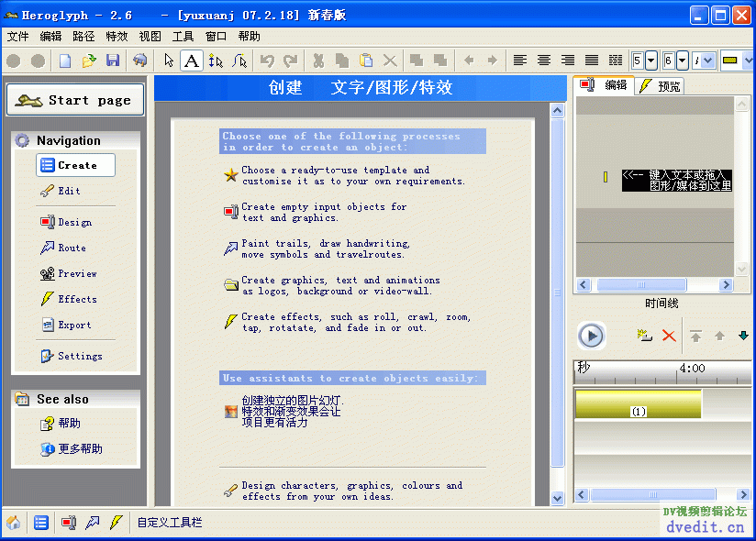Click the toolbar left arrow icon
This screenshot has height=541, width=756.
(x=469, y=61)
